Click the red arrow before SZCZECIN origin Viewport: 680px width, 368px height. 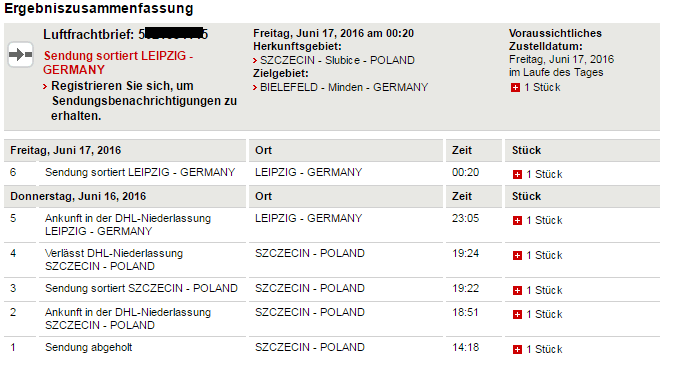pyautogui.click(x=255, y=61)
